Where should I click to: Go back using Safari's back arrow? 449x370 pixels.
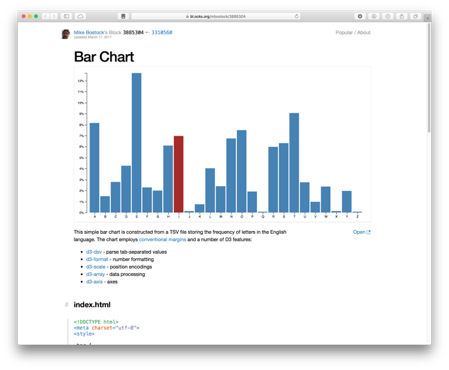[x=46, y=16]
